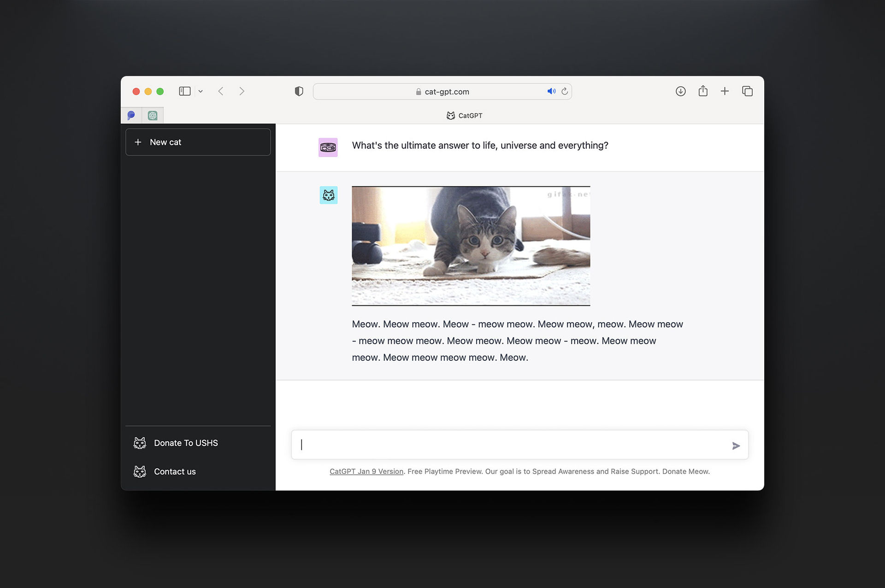Viewport: 885px width, 588px height.
Task: Open a new tab with plus icon
Action: 725,91
